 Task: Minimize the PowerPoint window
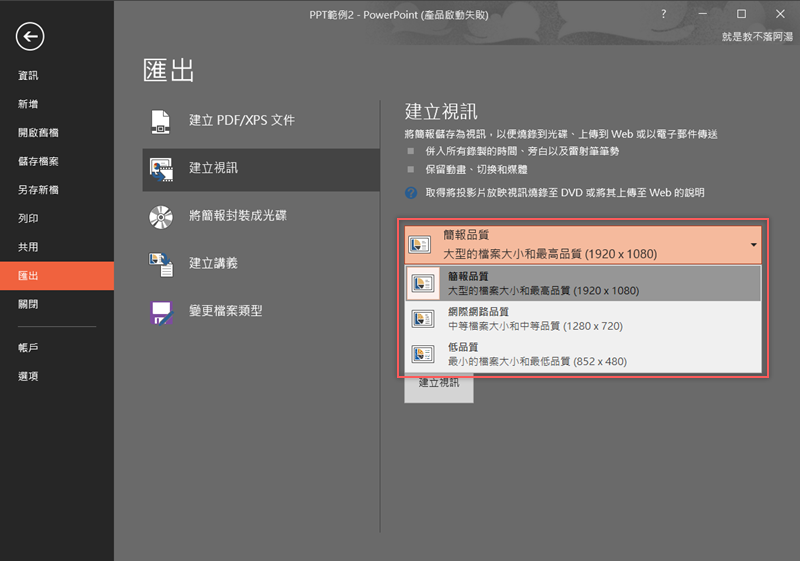coord(703,14)
